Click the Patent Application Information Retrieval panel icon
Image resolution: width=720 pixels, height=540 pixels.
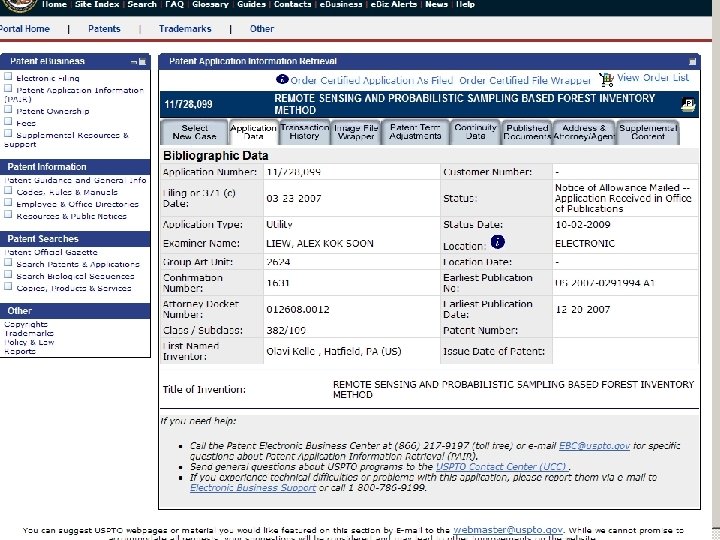(x=692, y=62)
